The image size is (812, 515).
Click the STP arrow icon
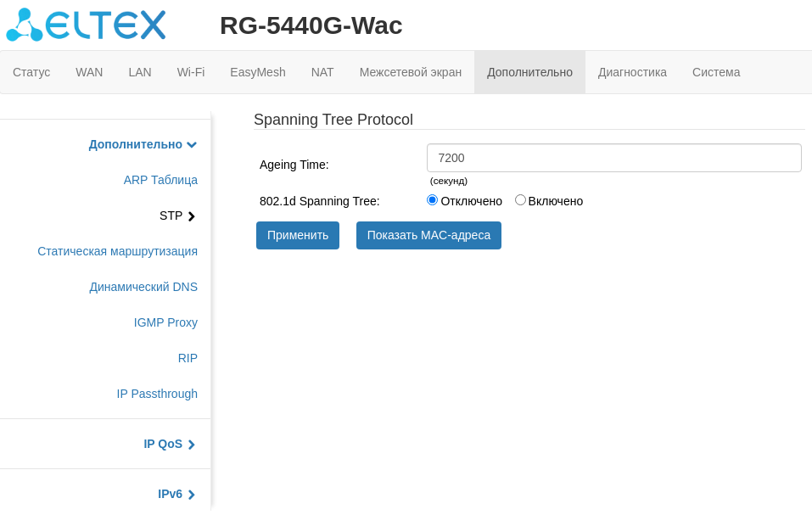click(x=192, y=216)
